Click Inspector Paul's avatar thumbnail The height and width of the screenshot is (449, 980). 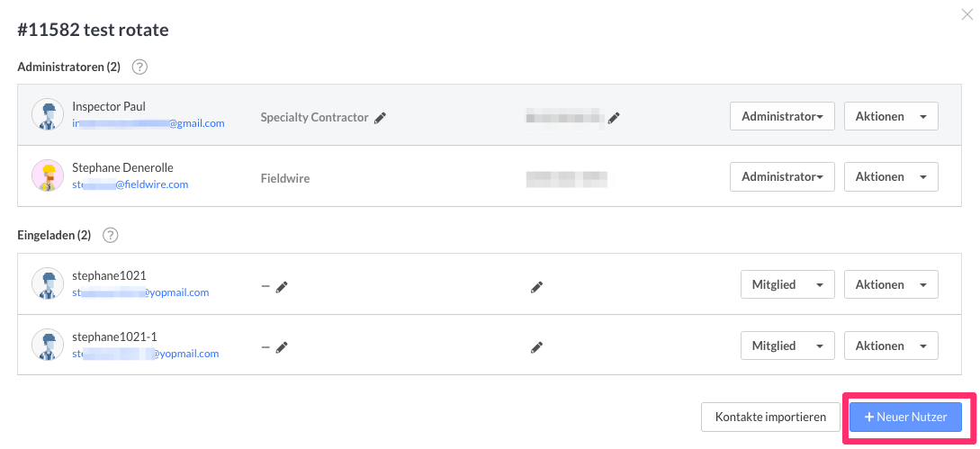click(48, 114)
